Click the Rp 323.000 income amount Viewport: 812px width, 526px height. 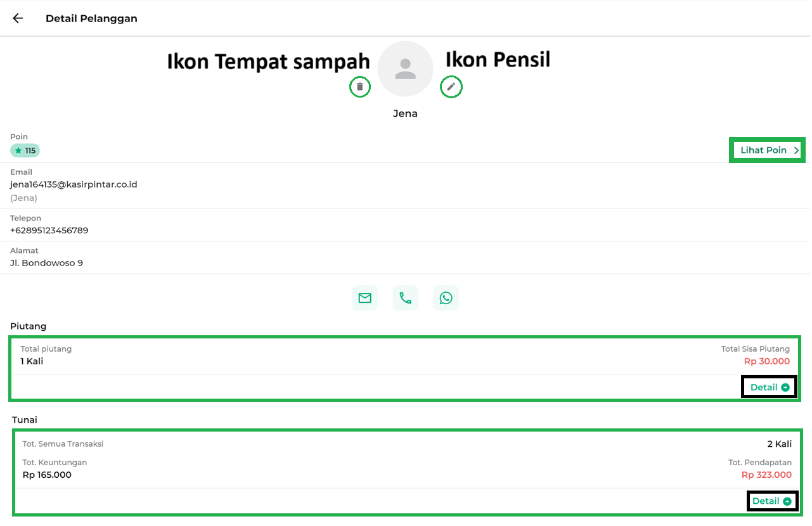766,475
